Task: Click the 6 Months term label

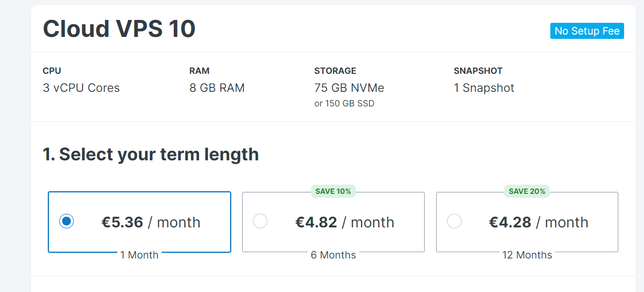Action: [333, 255]
